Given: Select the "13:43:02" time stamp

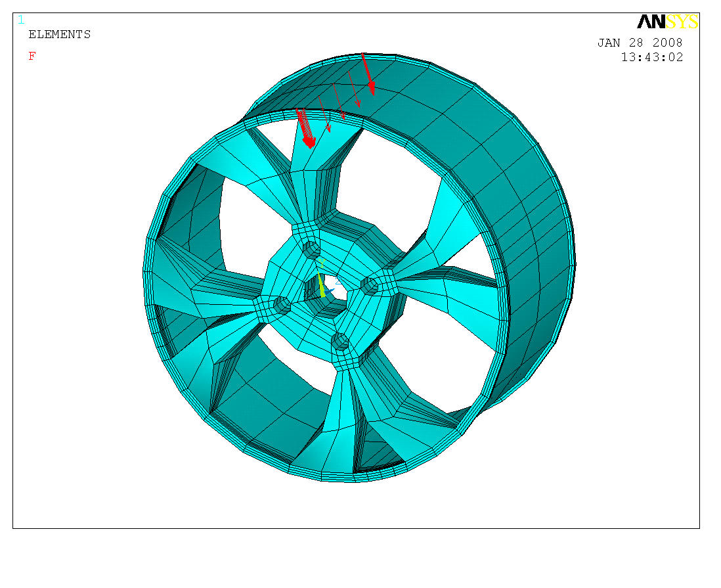Looking at the screenshot, I should 652,57.
